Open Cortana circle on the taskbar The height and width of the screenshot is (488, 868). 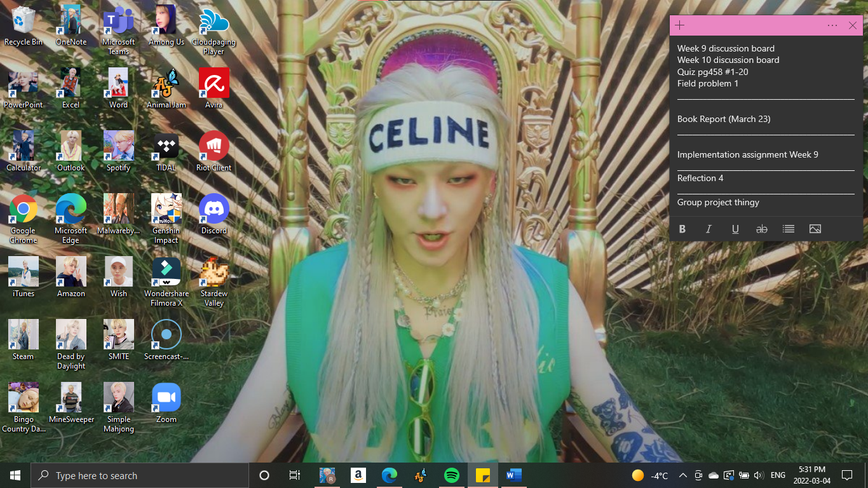(x=264, y=475)
